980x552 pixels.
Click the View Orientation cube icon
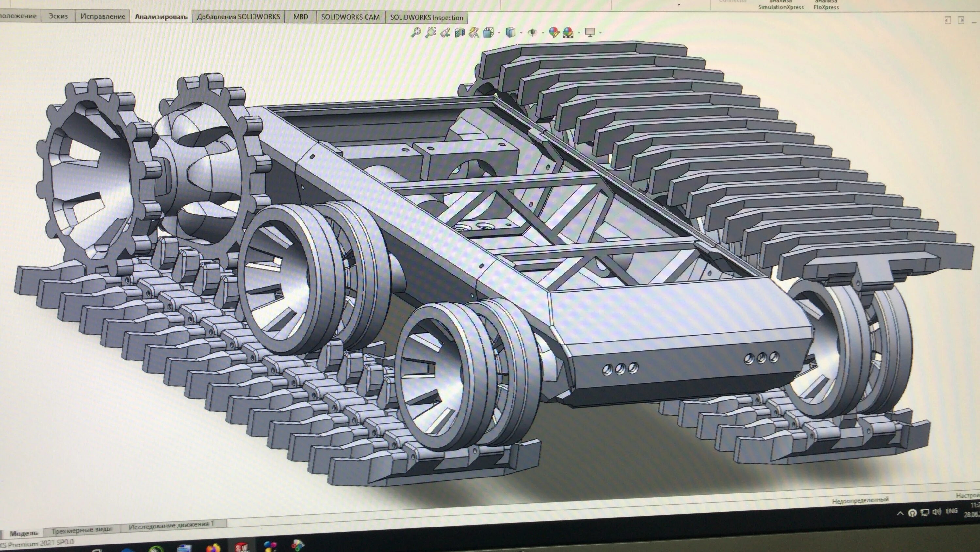click(488, 33)
